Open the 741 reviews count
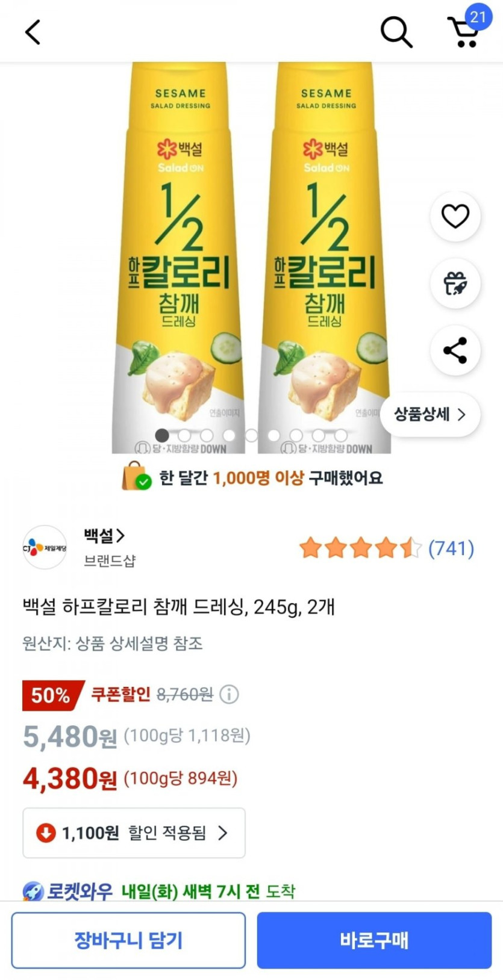Screen dimensions: 503x980 point(451,548)
